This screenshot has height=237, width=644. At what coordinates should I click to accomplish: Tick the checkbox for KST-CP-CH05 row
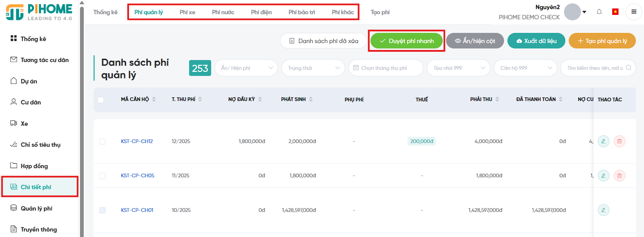click(x=102, y=176)
